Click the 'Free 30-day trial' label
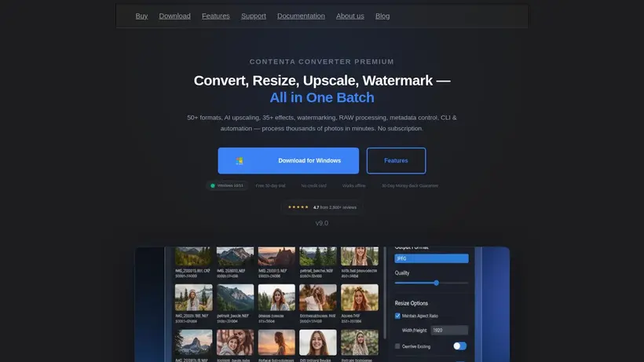 point(270,185)
